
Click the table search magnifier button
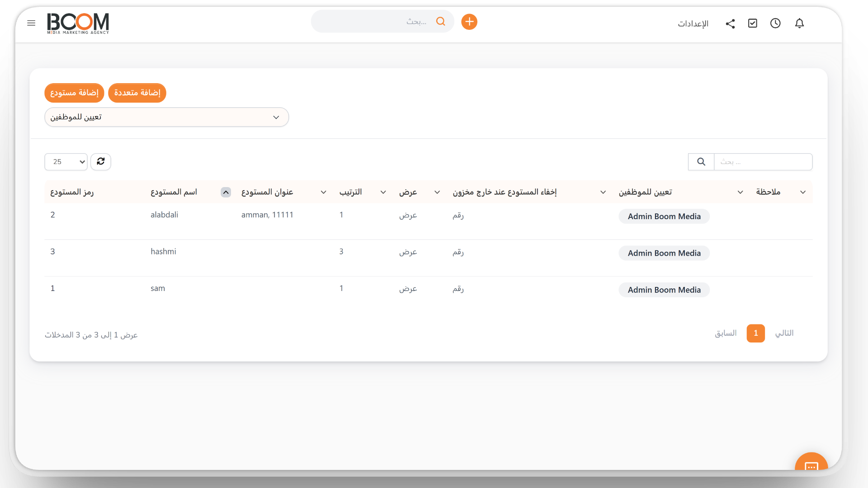click(701, 162)
